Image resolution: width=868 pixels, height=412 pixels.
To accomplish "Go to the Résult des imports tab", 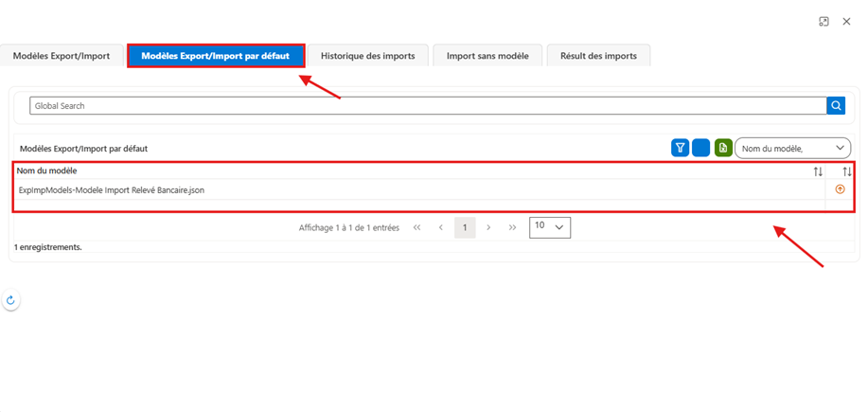I will point(598,56).
